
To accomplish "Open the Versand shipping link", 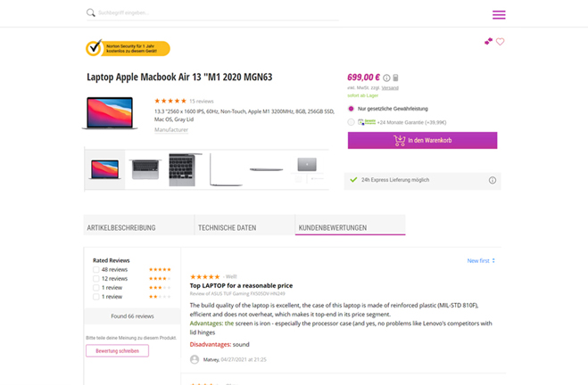I will [392, 87].
